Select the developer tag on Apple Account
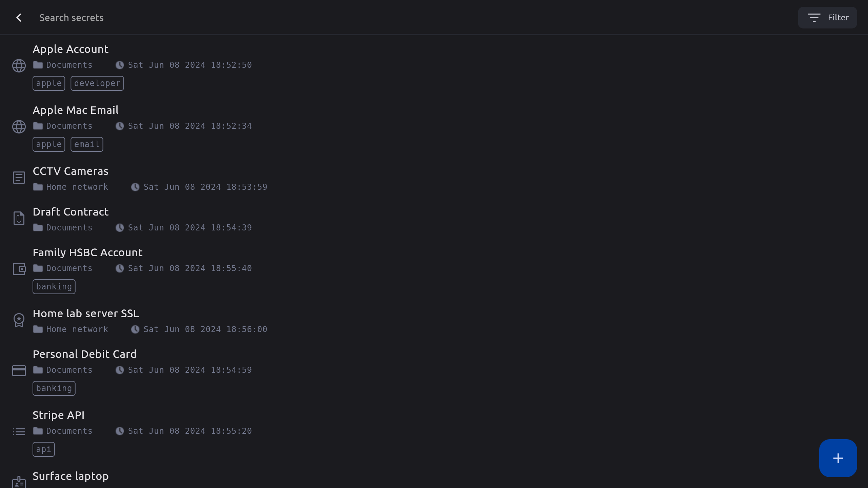 pos(97,83)
